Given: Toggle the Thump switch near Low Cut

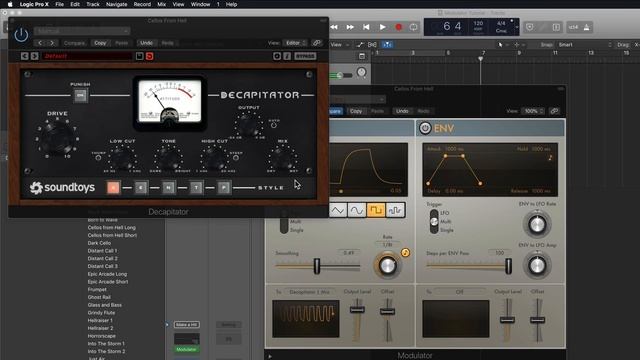Looking at the screenshot, I should click(x=98, y=158).
